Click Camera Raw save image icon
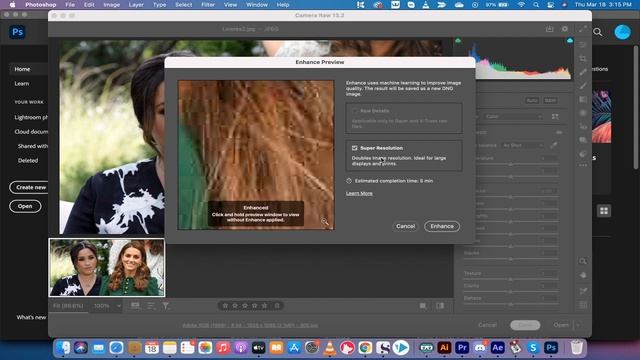The width and height of the screenshot is (640, 360). [549, 29]
